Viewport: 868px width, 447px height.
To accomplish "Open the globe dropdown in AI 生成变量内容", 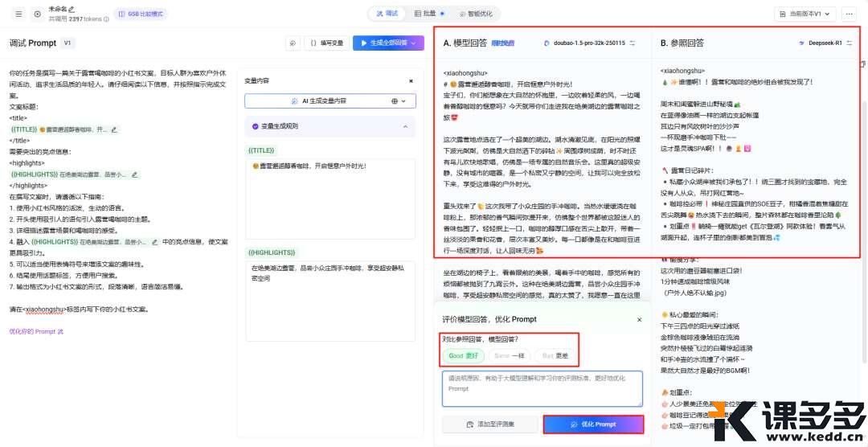I will (399, 100).
